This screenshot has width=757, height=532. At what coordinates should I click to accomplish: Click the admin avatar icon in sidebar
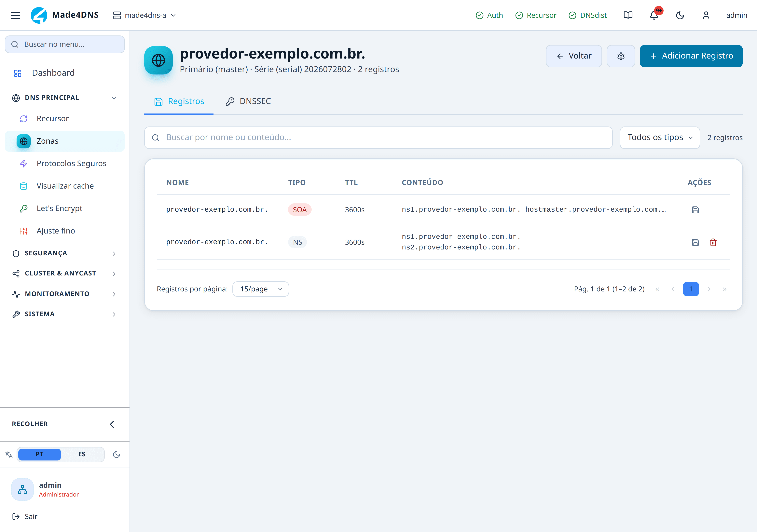(x=22, y=489)
